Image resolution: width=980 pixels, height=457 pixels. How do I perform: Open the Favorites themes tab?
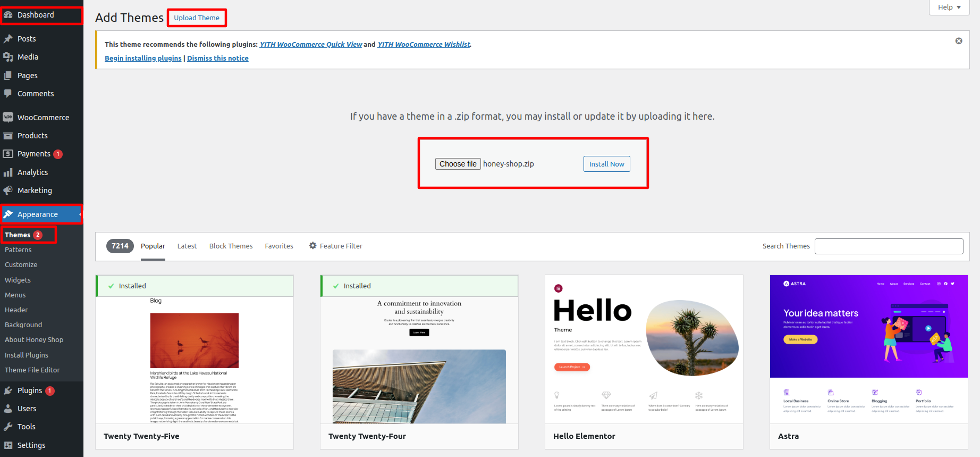[x=279, y=246]
